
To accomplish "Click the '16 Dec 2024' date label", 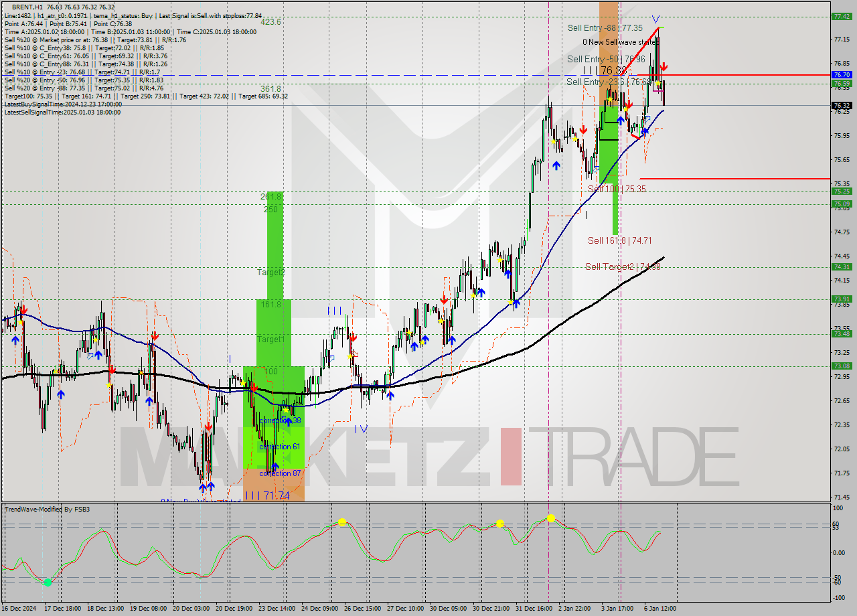I will 20,609.
